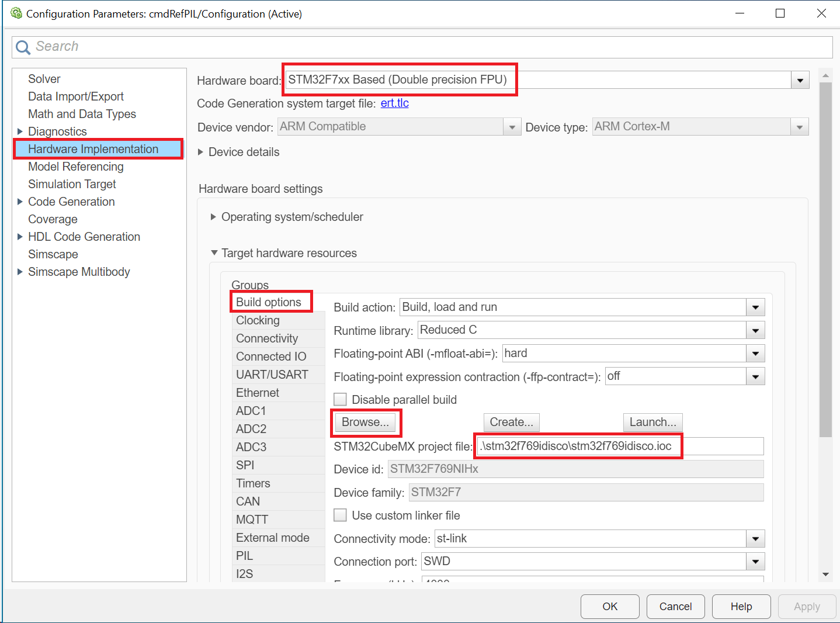This screenshot has height=623, width=840.
Task: Click the Configuration Parameters gear icon
Action: tap(16, 13)
